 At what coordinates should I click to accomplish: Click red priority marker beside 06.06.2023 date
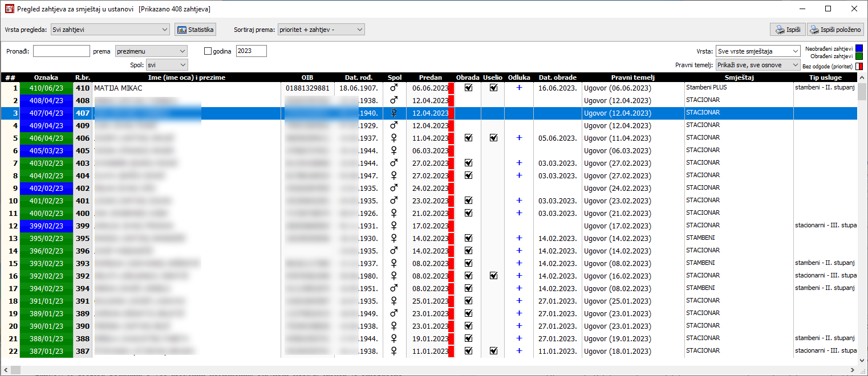[451, 88]
